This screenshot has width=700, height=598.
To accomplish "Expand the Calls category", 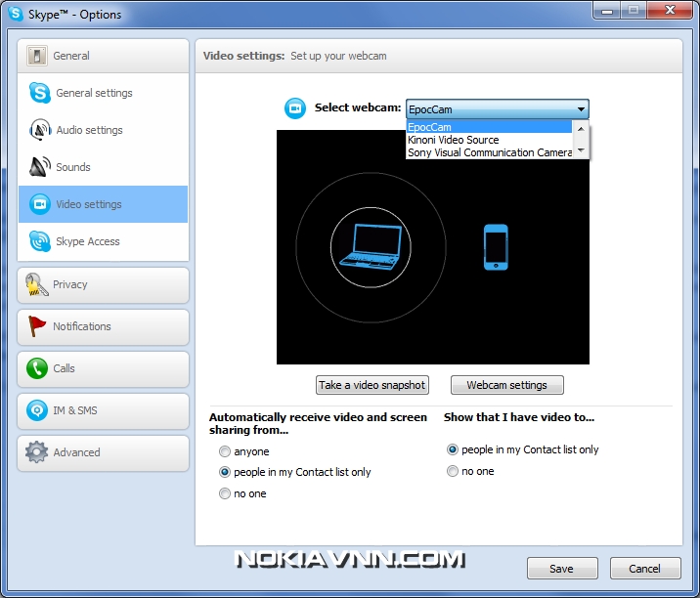I will 103,368.
